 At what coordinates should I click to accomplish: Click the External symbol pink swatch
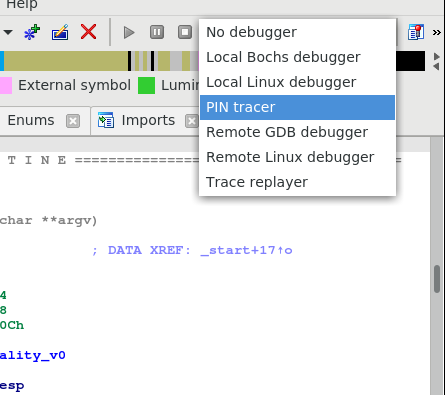click(x=6, y=85)
